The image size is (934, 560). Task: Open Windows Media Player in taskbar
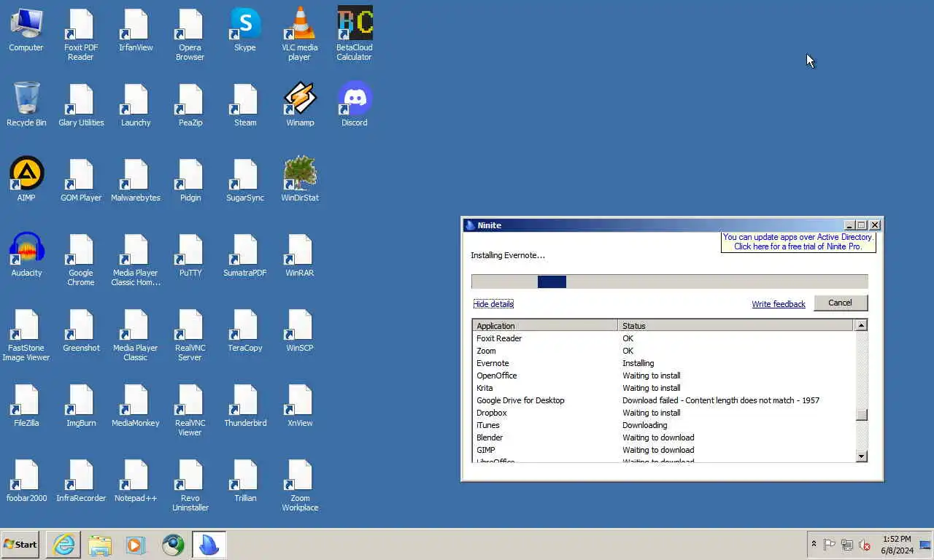pyautogui.click(x=136, y=544)
